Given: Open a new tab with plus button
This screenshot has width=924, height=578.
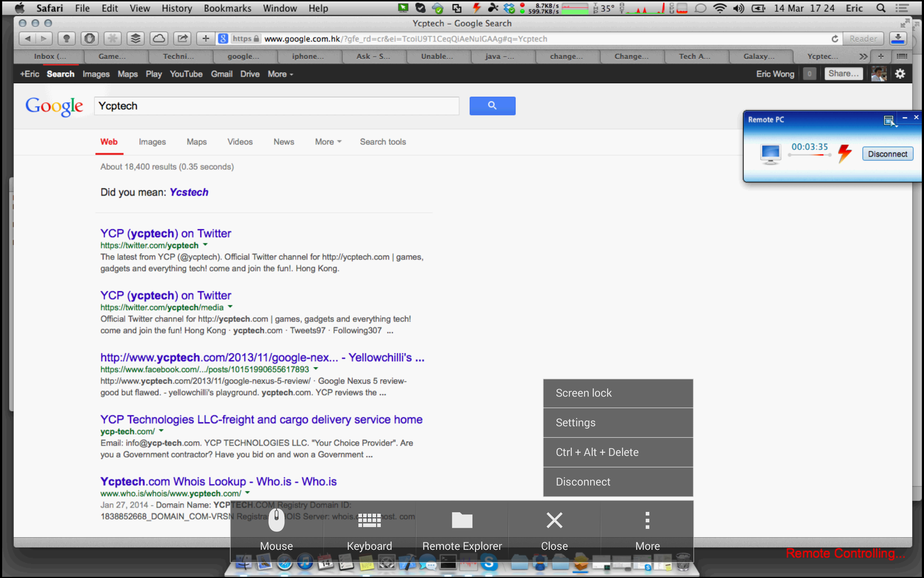Looking at the screenshot, I should tap(880, 57).
